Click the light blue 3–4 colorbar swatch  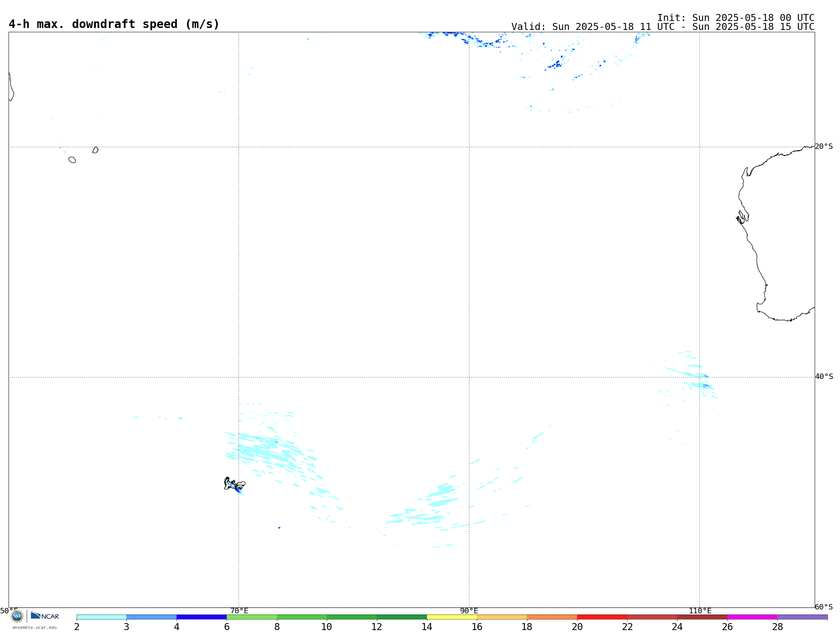(152, 617)
